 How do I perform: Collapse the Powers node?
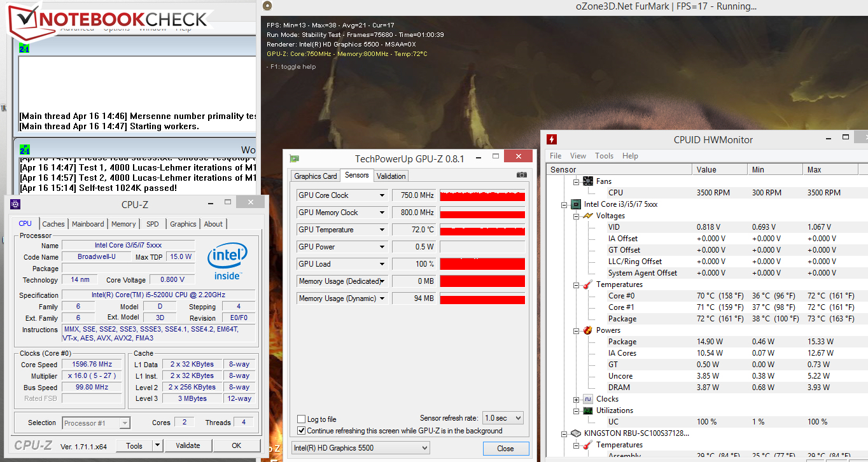576,330
